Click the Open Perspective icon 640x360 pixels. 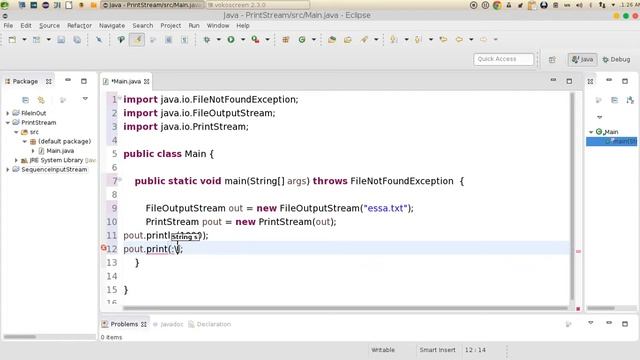pos(552,60)
